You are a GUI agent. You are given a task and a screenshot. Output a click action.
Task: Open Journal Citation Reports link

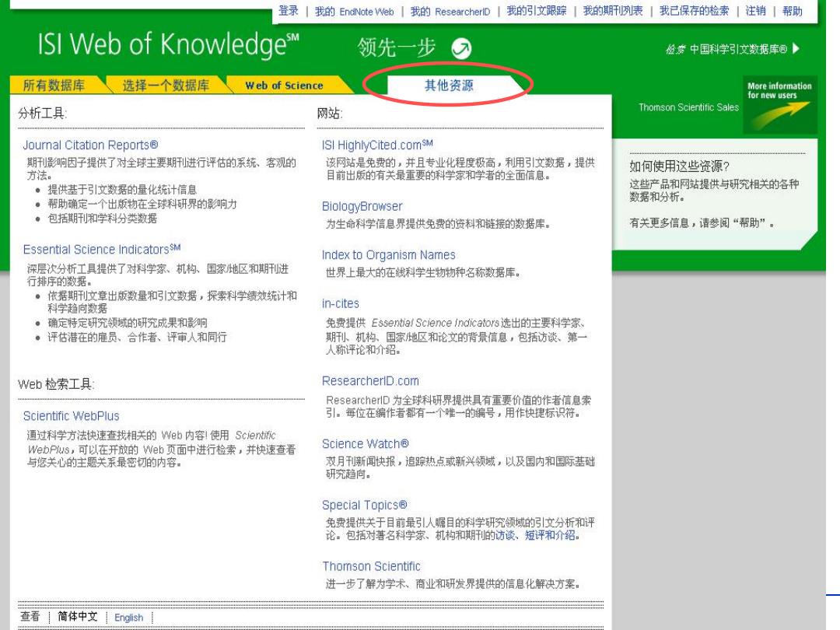coord(90,145)
